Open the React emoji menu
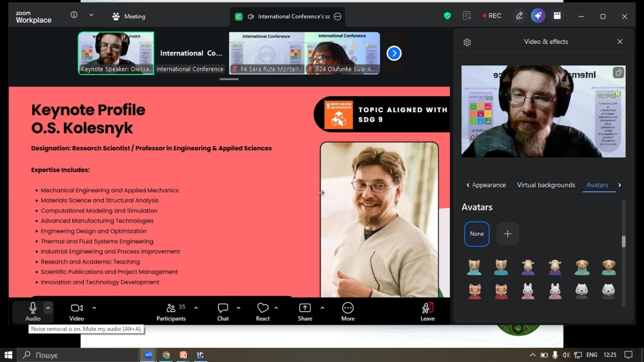The width and height of the screenshot is (644, 362). pos(263,311)
